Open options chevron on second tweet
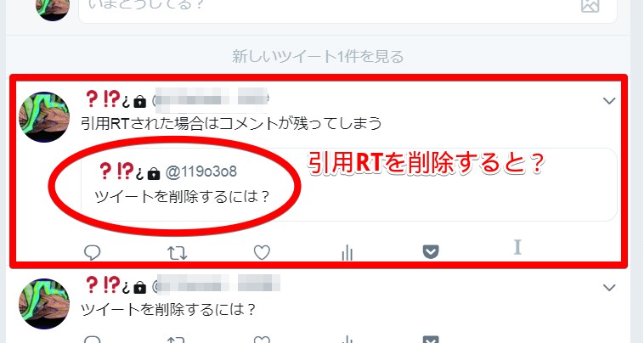Viewport: 644px width, 343px height. pos(609,287)
